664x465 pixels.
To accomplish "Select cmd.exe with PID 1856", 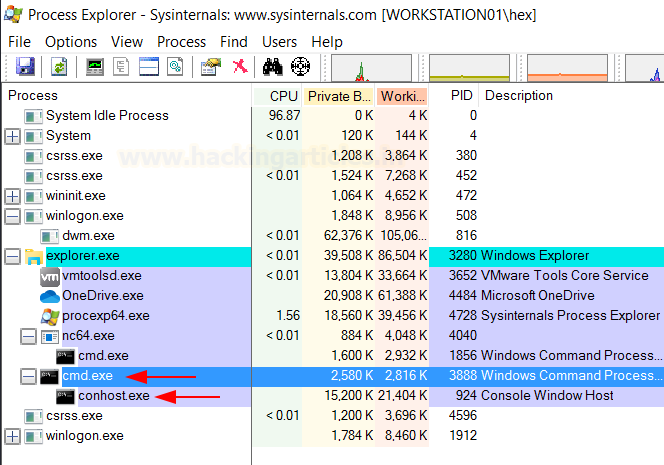I will pyautogui.click(x=333, y=356).
